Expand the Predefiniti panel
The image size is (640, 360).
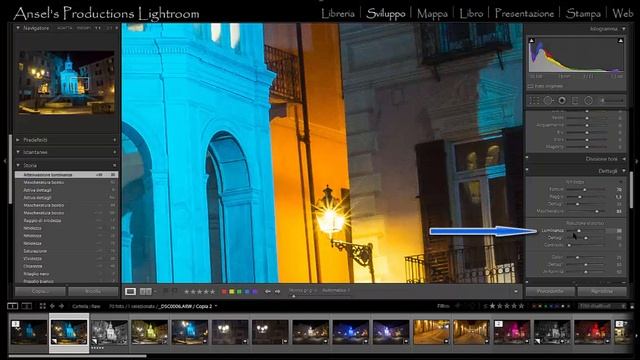[x=18, y=140]
